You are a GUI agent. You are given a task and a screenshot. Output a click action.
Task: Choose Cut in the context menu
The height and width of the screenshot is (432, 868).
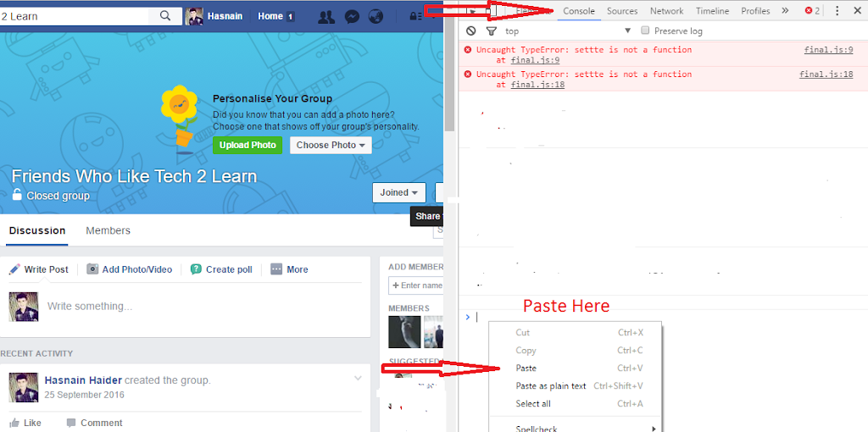(x=576, y=333)
